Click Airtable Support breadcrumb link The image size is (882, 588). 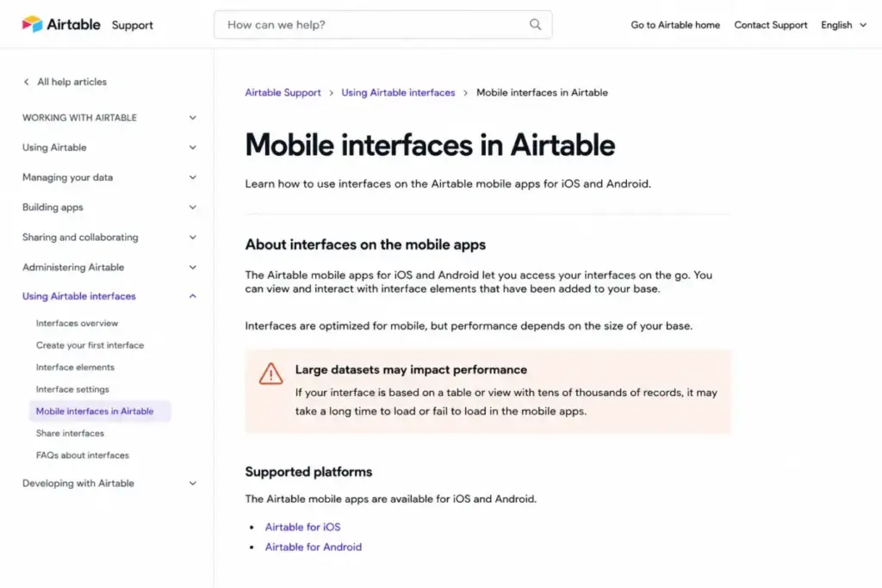click(283, 93)
